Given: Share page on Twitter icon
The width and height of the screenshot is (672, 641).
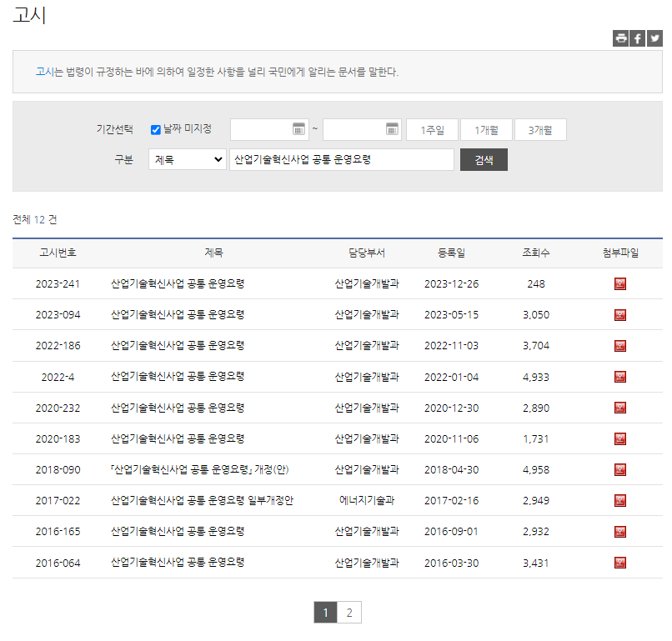Looking at the screenshot, I should click(654, 38).
